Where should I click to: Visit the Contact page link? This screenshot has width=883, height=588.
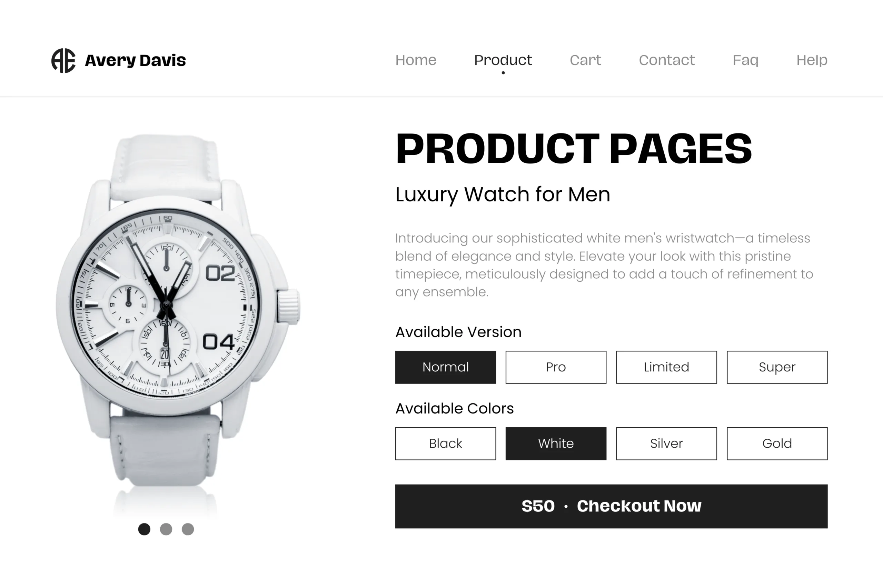click(x=667, y=60)
